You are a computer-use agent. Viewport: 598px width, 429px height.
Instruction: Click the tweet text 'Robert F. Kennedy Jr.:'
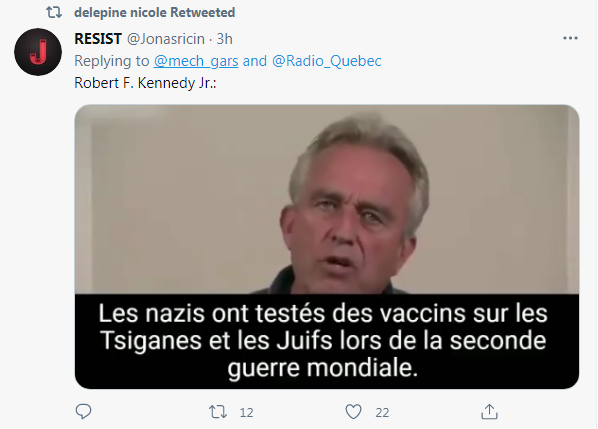(145, 83)
